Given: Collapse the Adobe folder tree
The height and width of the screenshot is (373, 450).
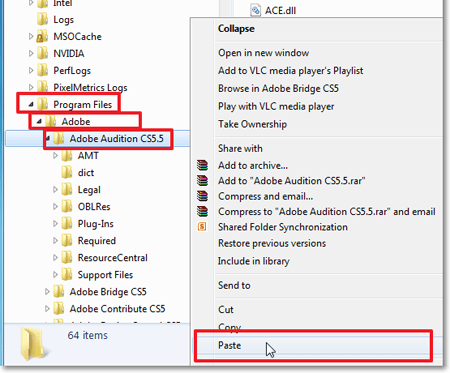Looking at the screenshot, I should pyautogui.click(x=39, y=122).
